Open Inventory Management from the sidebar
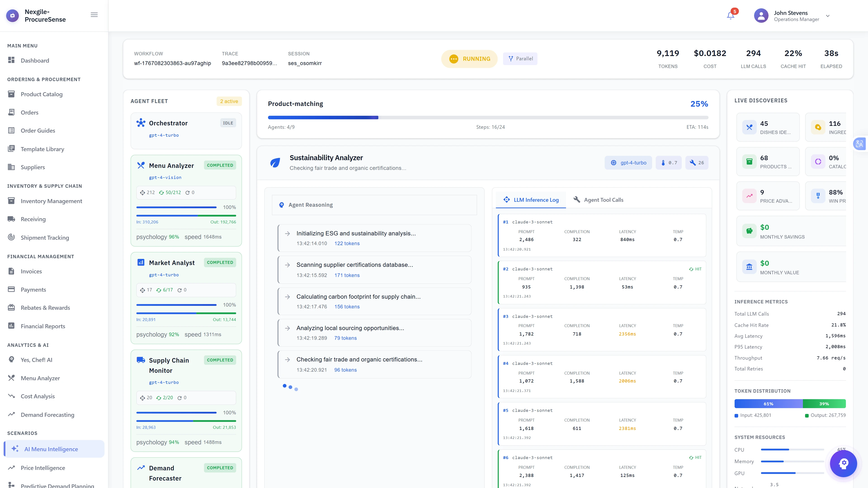This screenshot has height=488, width=868. click(51, 201)
